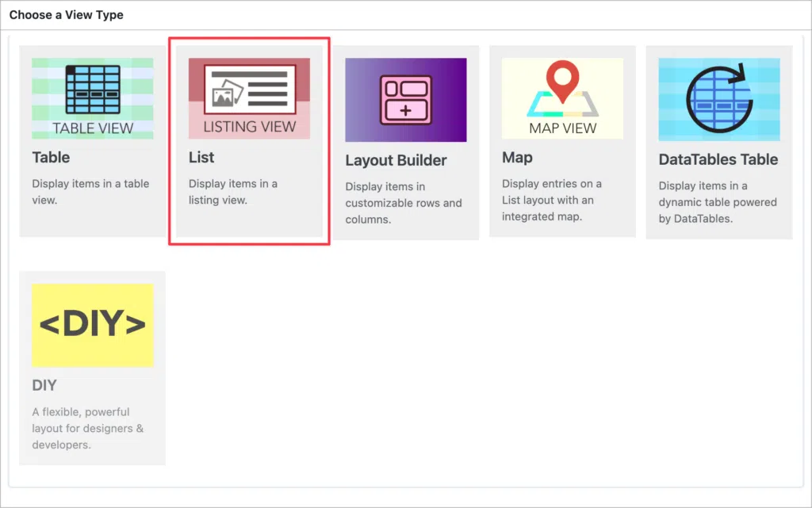Click the Map heading label
The image size is (812, 508).
[x=516, y=158]
